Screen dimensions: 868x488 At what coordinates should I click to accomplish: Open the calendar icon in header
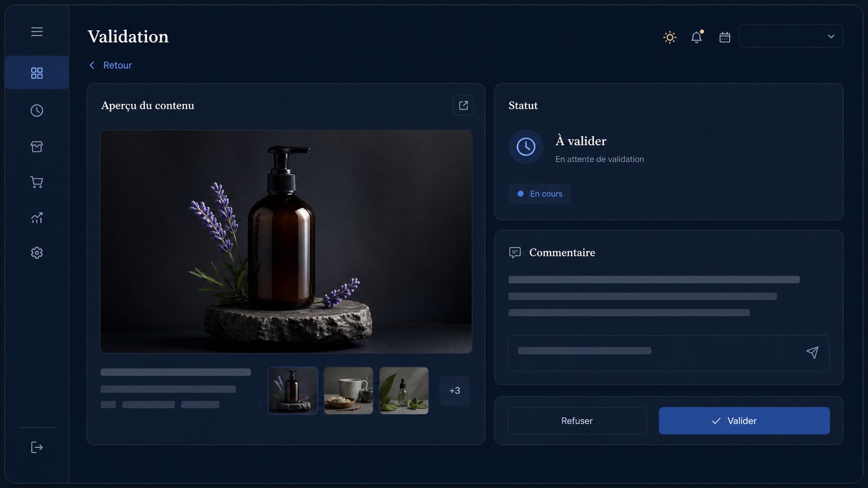[725, 37]
